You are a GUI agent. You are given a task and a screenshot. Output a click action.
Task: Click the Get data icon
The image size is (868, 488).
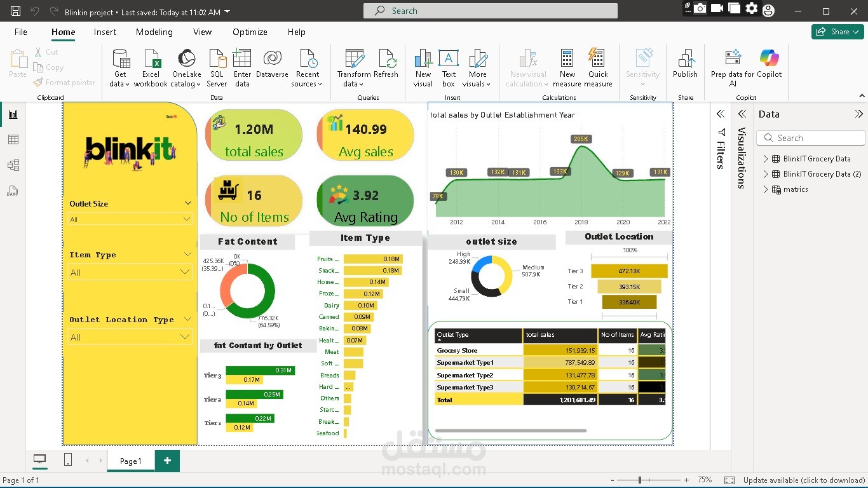click(x=119, y=59)
